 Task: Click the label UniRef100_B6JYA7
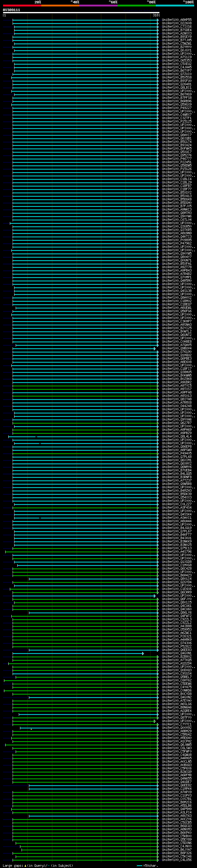(177, 850)
